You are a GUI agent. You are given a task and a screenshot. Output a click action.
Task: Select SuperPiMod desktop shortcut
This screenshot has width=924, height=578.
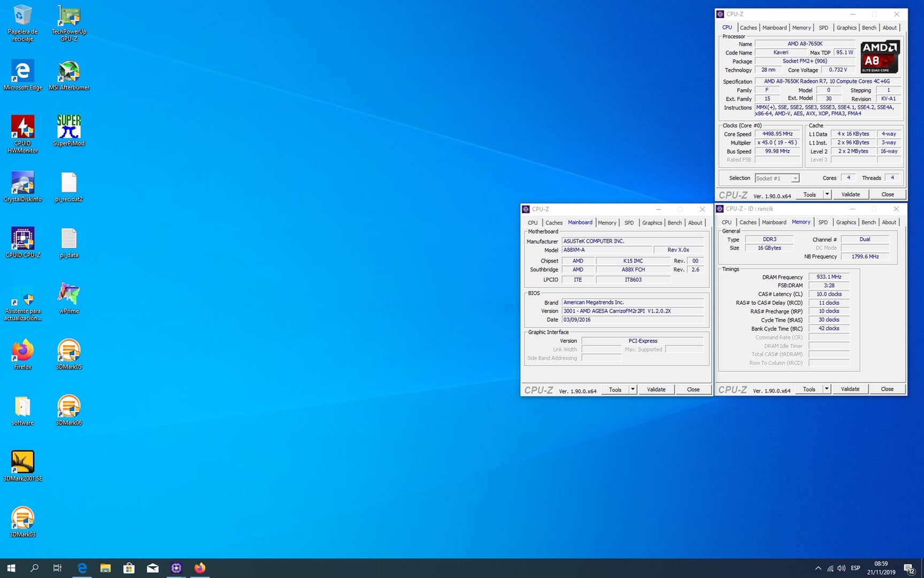point(69,131)
